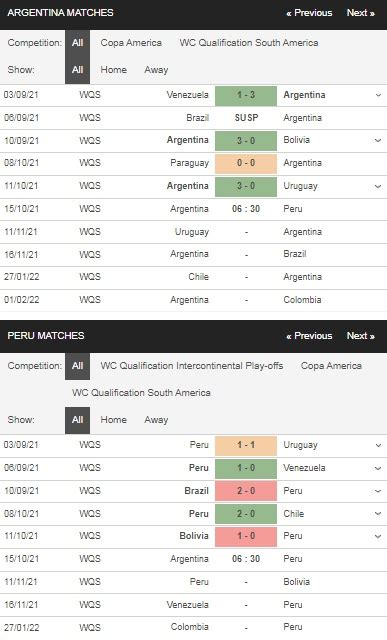The image size is (387, 640).
Task: Show only Home matches for Argentina
Action: pos(113,70)
